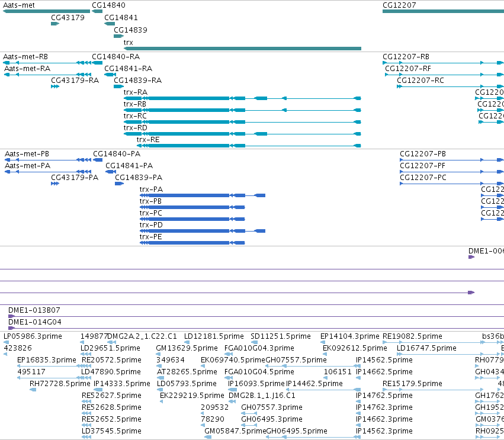Image resolution: width=504 pixels, height=440 pixels.
Task: Select the CG14840 gene label
Action: (108, 5)
